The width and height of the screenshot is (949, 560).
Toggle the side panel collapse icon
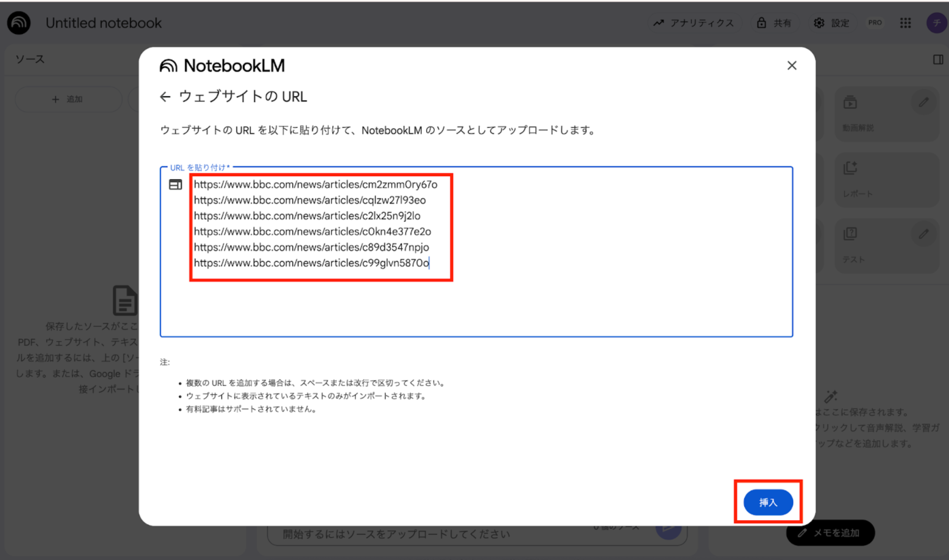click(x=938, y=59)
